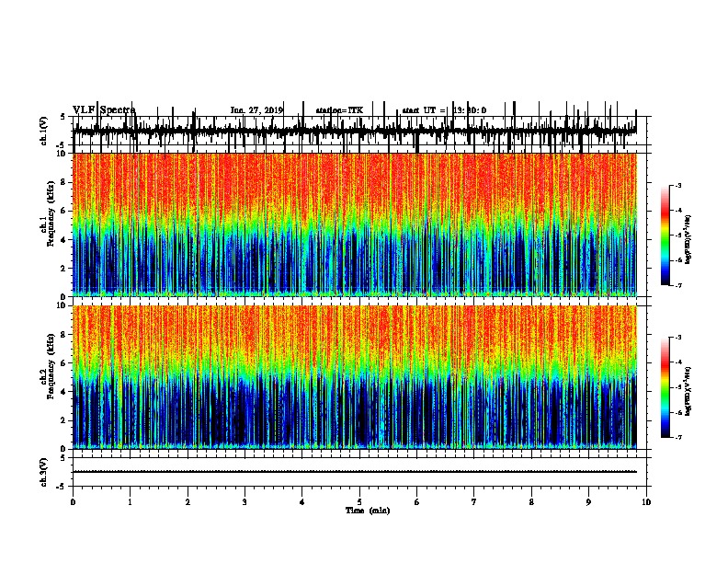Click the "-5" tick on ch.3(V) axis
Viewport: 728px width, 563px height.
click(x=63, y=487)
